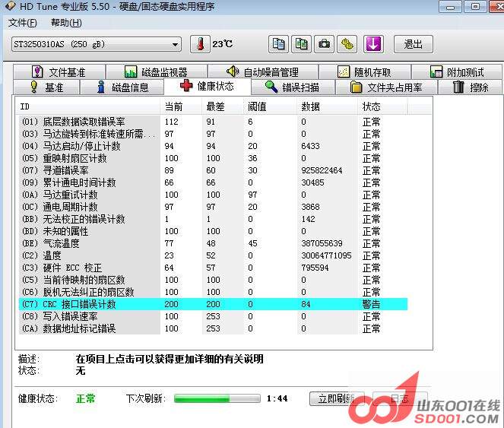
Task: Select row (0C) 通电周期计数
Action: tap(213, 207)
